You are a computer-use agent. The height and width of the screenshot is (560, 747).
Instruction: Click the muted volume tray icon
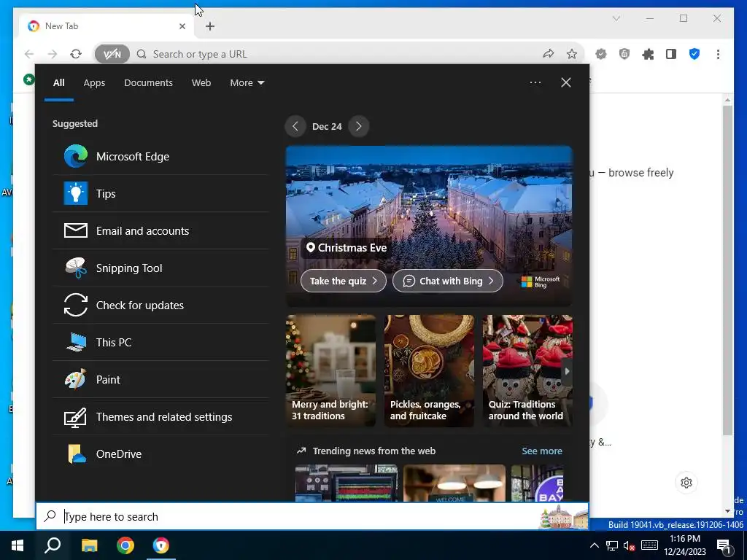click(x=630, y=545)
